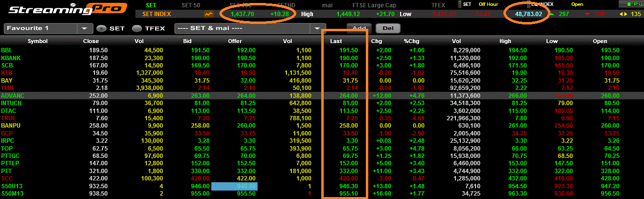Select the S50U13 futures row

click(x=322, y=186)
